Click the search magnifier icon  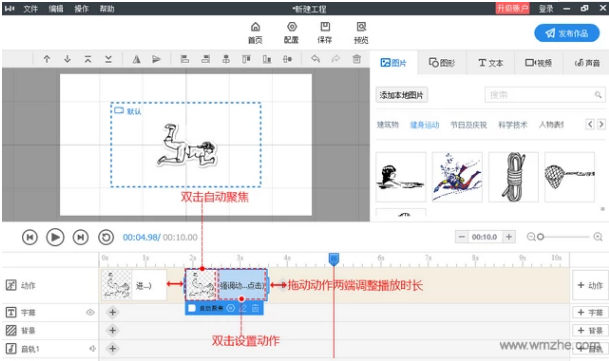598,95
